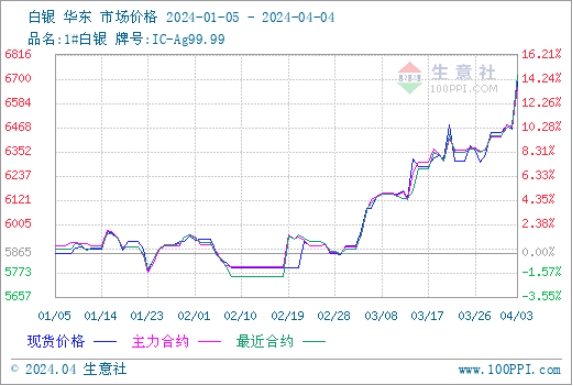Screen dimensions: 573x386
Task: Click the 02/10 date axis label
Action: click(240, 316)
